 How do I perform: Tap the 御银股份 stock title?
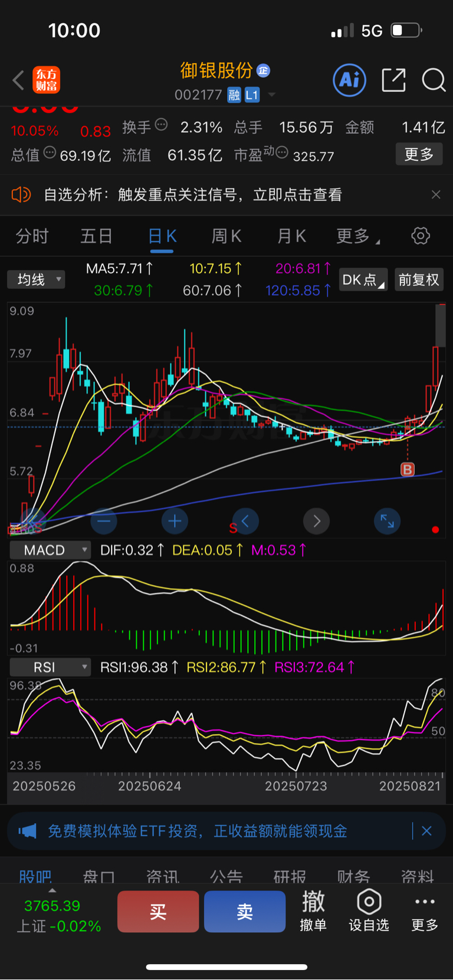tap(216, 71)
